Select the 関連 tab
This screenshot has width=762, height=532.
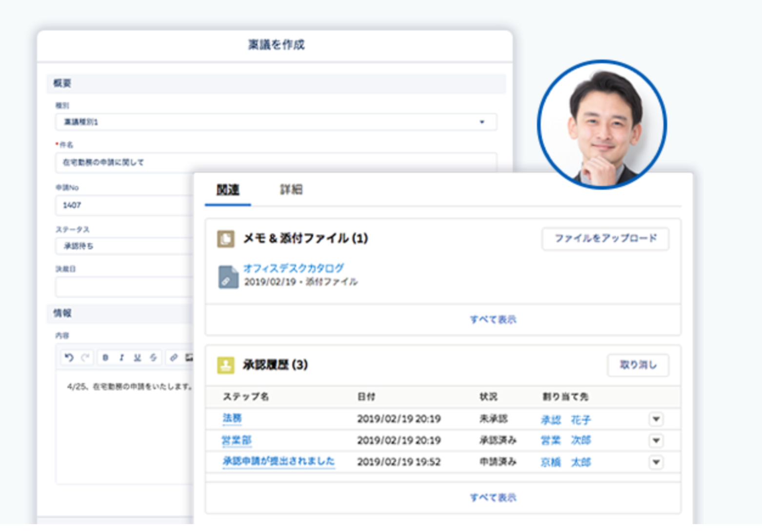227,190
